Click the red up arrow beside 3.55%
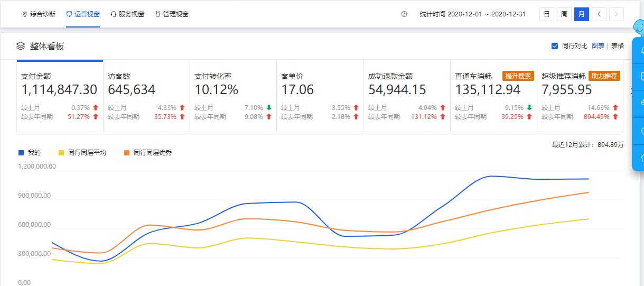Image resolution: width=644 pixels, height=286 pixels. (356, 108)
